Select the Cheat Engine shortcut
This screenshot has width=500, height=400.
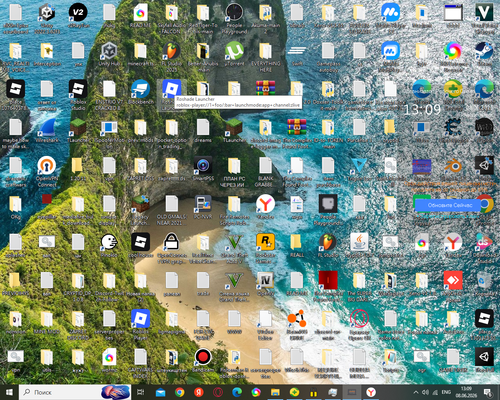pos(453,128)
